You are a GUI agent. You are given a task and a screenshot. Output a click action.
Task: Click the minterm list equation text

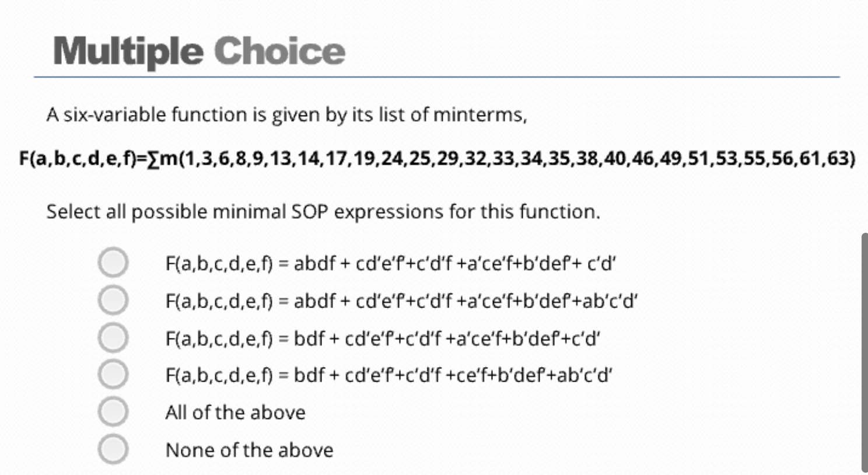coord(434,158)
